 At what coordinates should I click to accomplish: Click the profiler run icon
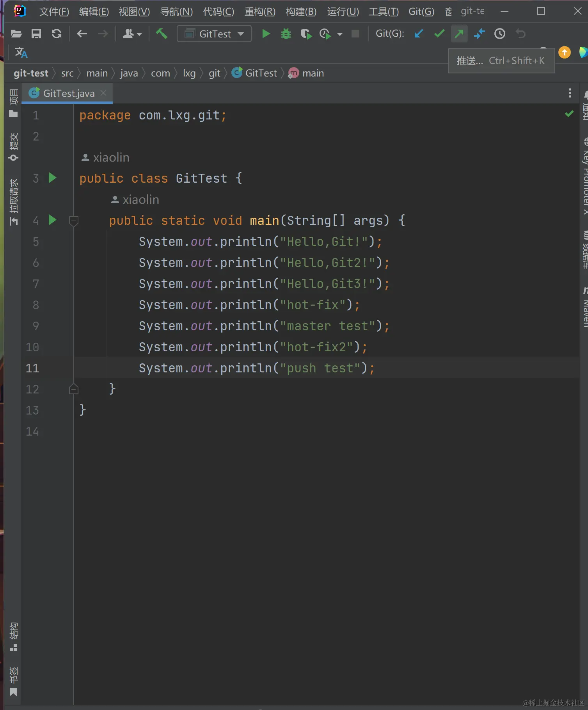point(325,34)
